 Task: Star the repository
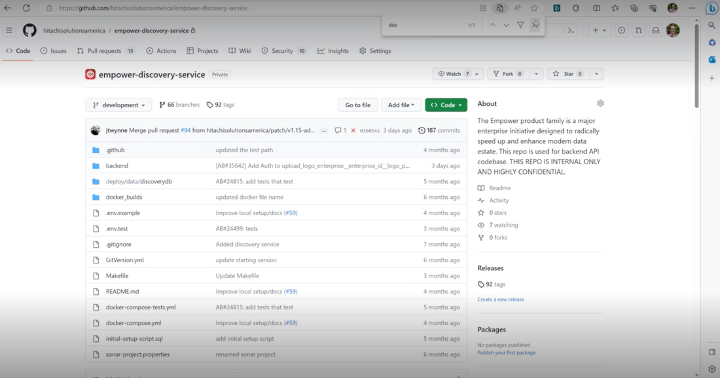coord(568,74)
